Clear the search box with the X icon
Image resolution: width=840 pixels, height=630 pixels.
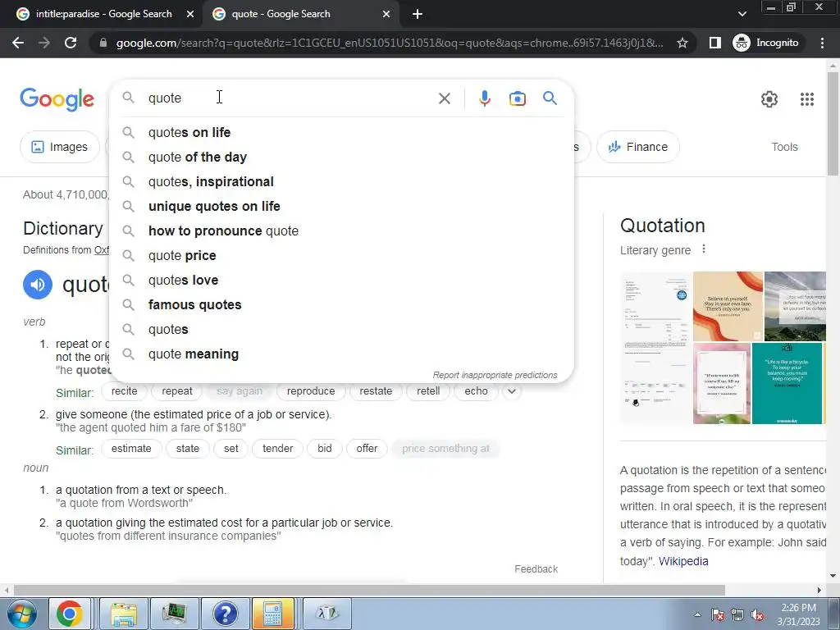[444, 98]
